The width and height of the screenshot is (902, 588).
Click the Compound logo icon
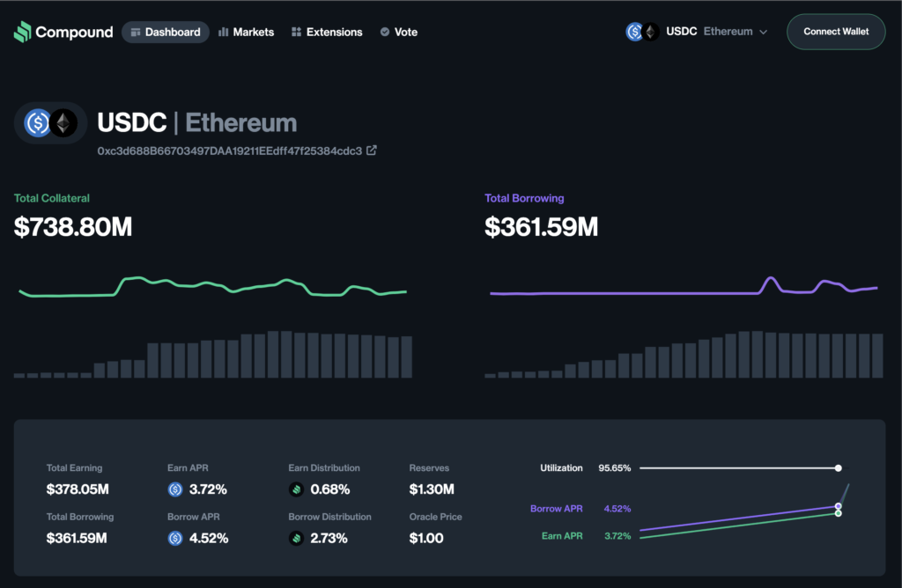click(22, 32)
